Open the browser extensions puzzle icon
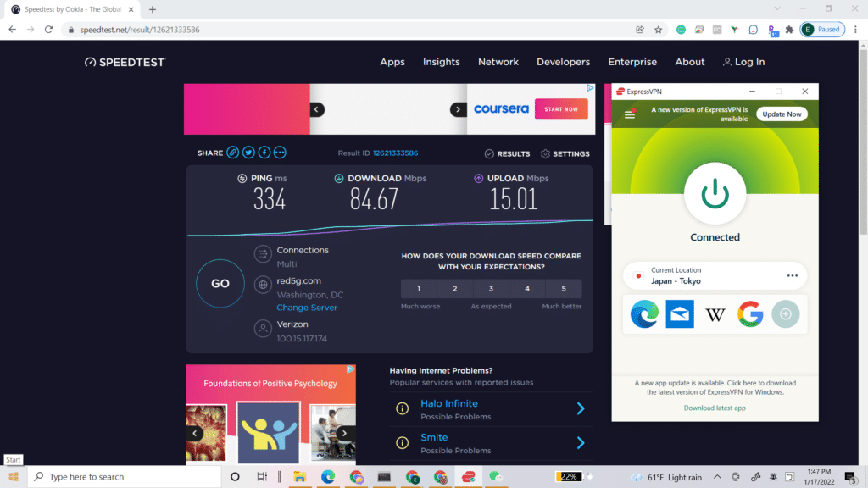The image size is (868, 488). 789,30
